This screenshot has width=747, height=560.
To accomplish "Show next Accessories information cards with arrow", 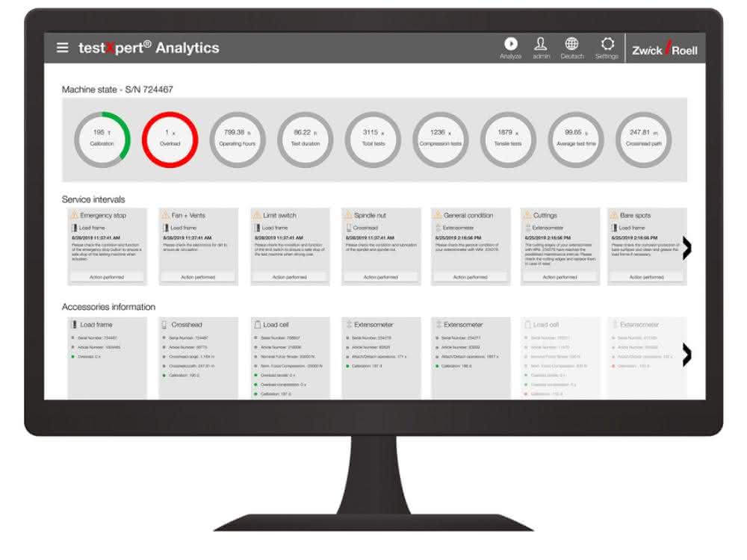I will click(x=686, y=355).
